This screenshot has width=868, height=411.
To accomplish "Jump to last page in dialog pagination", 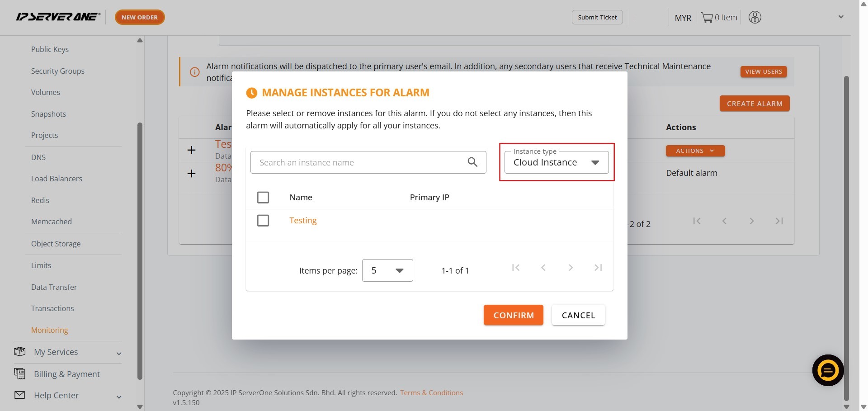I will tap(598, 268).
